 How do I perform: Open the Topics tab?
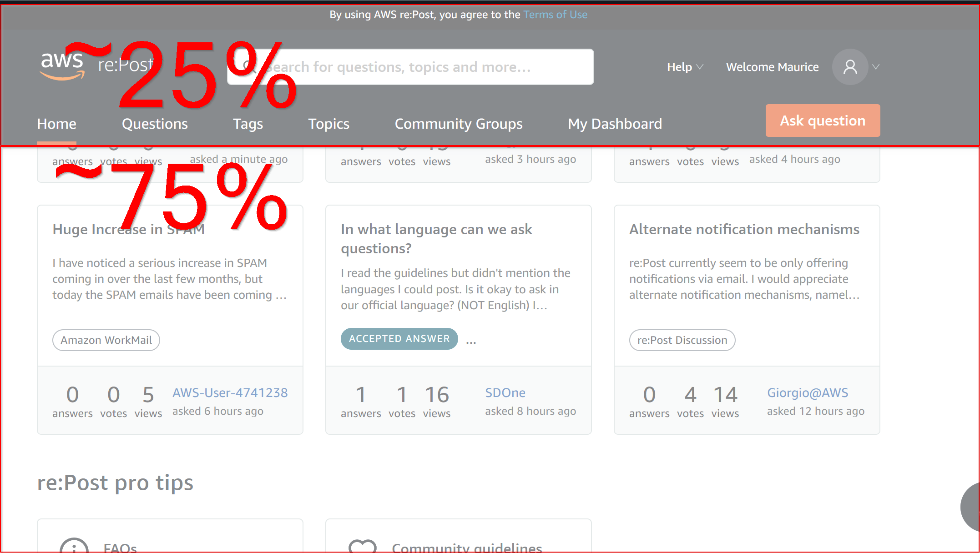[x=328, y=124]
